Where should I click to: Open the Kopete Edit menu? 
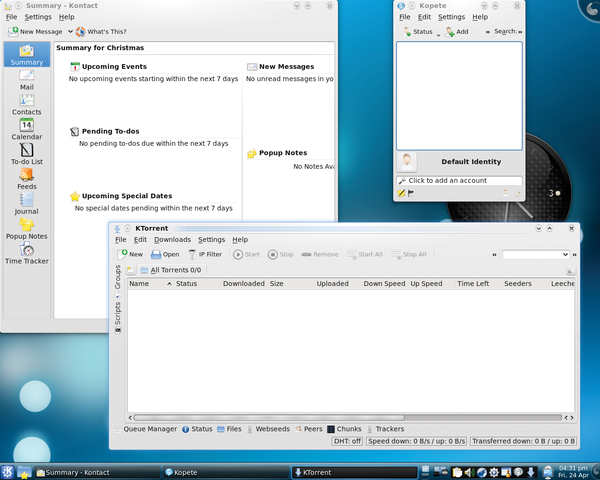click(424, 17)
